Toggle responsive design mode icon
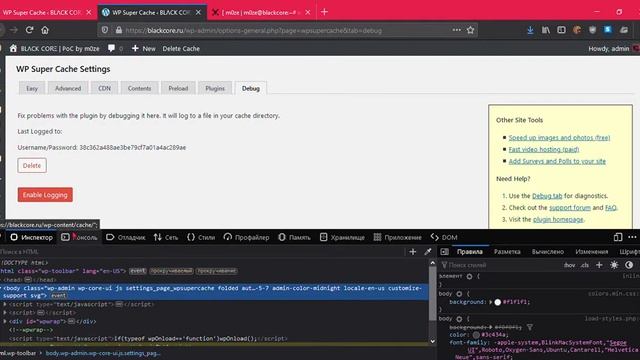 point(618,237)
